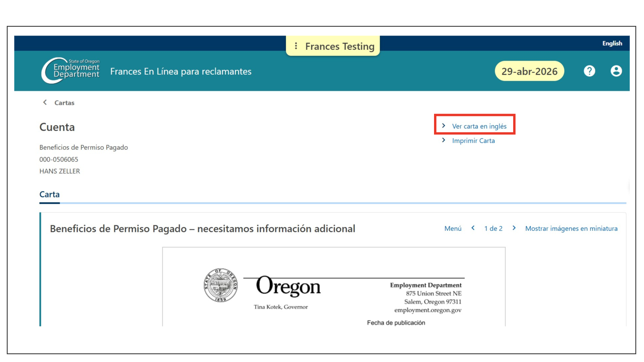This screenshot has height=362, width=644.
Task: Click the Oregon Employment Department logo
Action: (71, 70)
